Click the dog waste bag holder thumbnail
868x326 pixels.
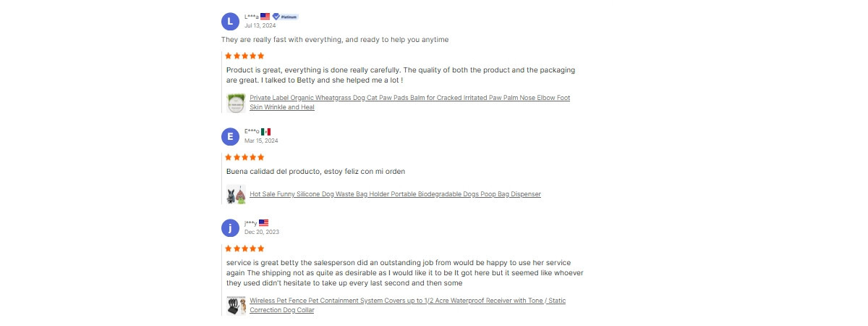pyautogui.click(x=236, y=194)
